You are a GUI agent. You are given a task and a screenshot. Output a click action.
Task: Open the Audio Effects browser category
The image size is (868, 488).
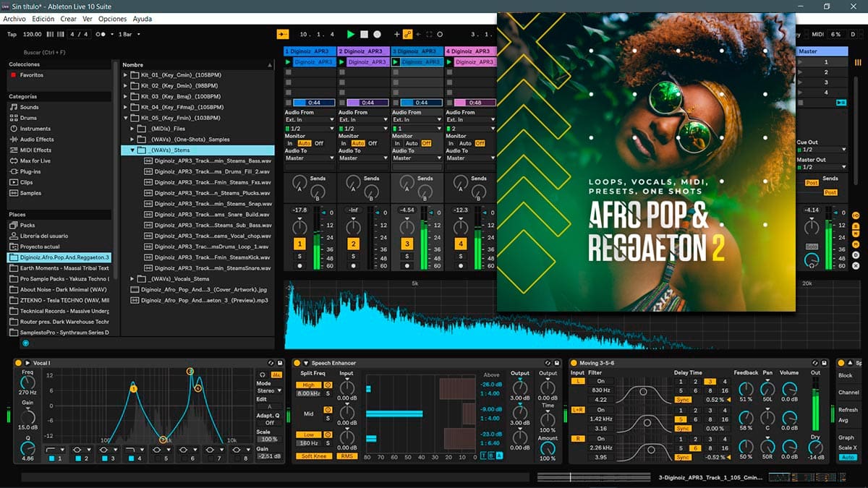[36, 140]
